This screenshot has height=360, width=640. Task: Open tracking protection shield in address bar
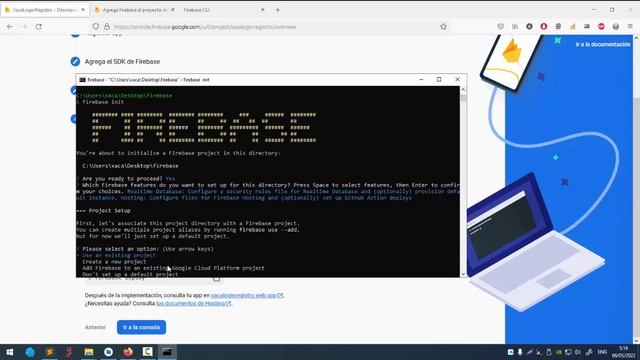(x=96, y=27)
